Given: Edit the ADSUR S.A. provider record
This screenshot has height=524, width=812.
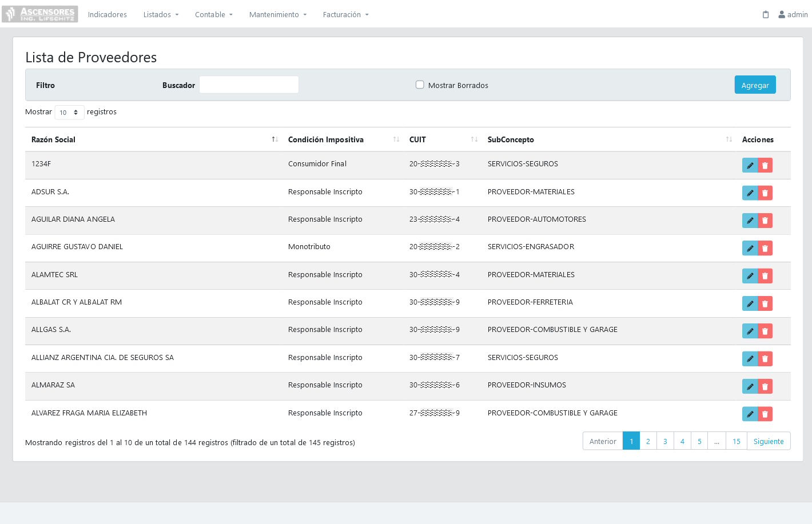Looking at the screenshot, I should pos(750,193).
